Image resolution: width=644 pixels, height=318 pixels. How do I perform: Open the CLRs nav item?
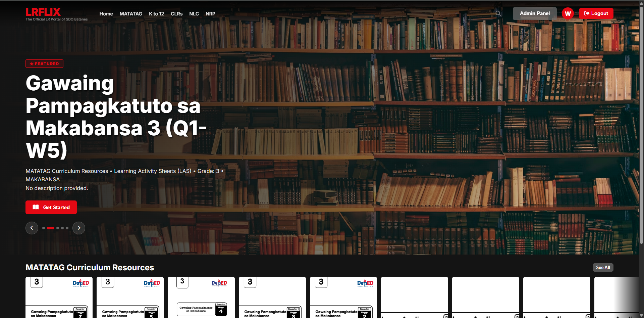pos(176,14)
